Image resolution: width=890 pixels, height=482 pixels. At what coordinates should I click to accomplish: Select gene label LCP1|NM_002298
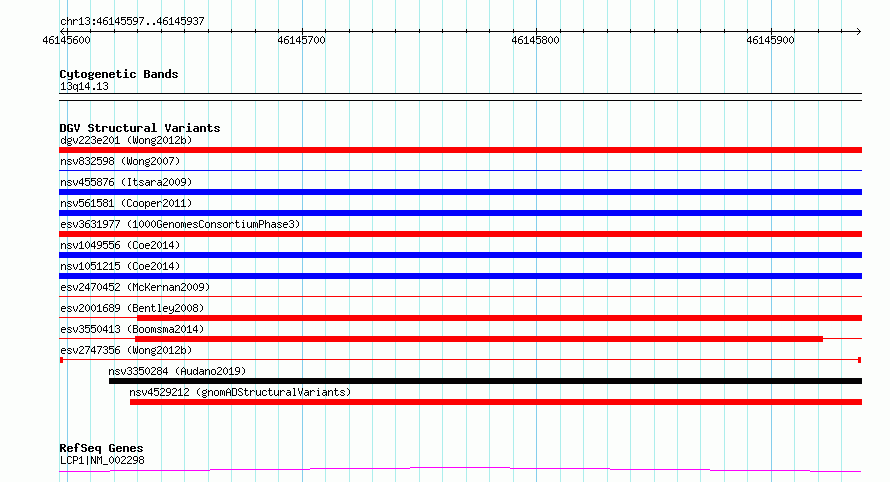102,460
